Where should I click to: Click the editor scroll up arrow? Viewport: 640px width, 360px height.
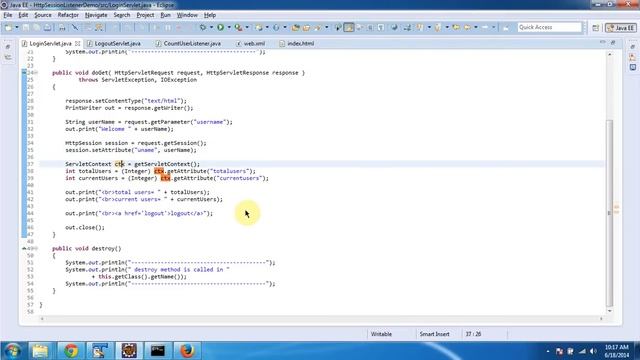(x=610, y=53)
